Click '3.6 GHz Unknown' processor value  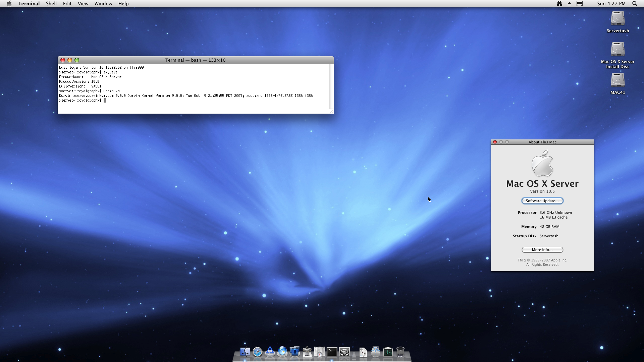pyautogui.click(x=556, y=213)
